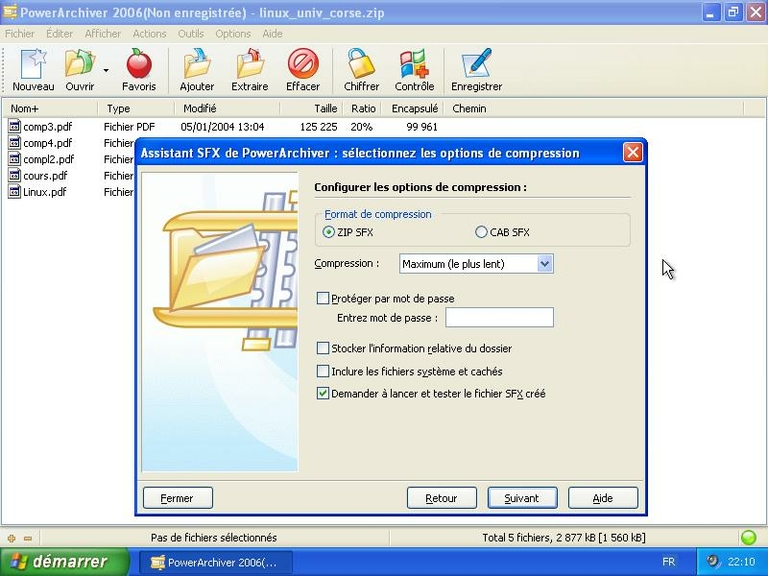Select the CAB SFX radio option
Viewport: 768px width, 576px height.
(x=481, y=232)
